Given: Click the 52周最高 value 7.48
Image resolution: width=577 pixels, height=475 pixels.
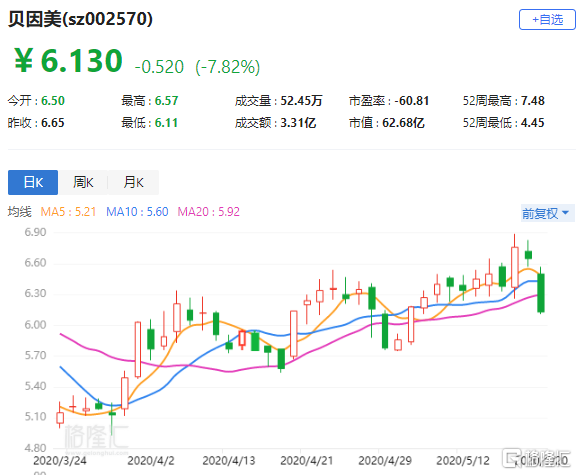Looking at the screenshot, I should click(x=533, y=100).
